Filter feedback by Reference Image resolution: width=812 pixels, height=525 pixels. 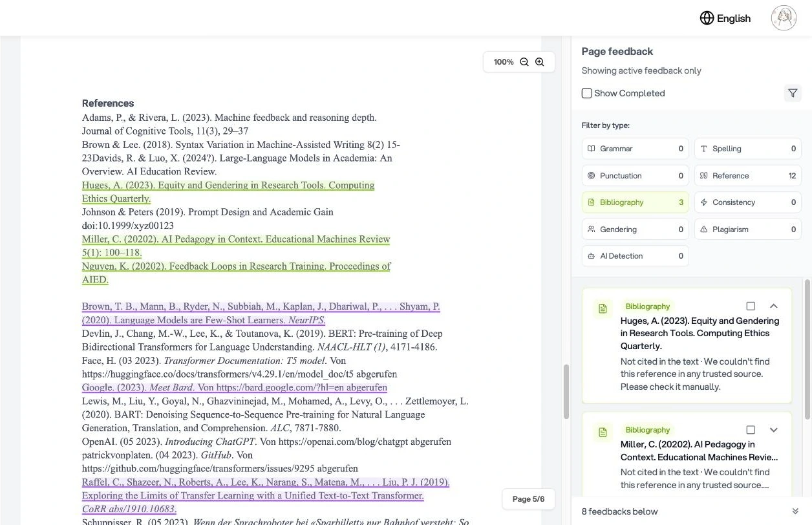coord(748,176)
